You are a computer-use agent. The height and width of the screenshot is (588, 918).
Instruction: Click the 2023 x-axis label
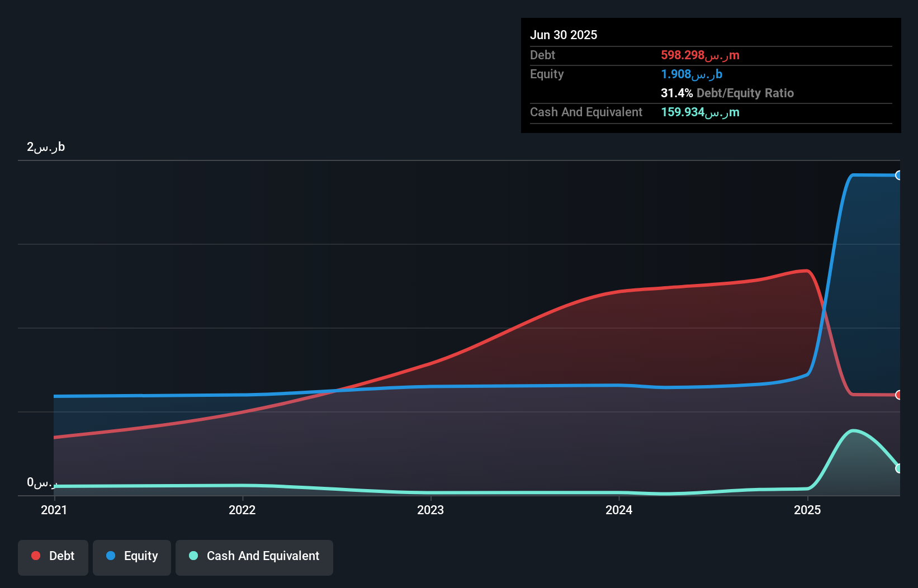(430, 510)
